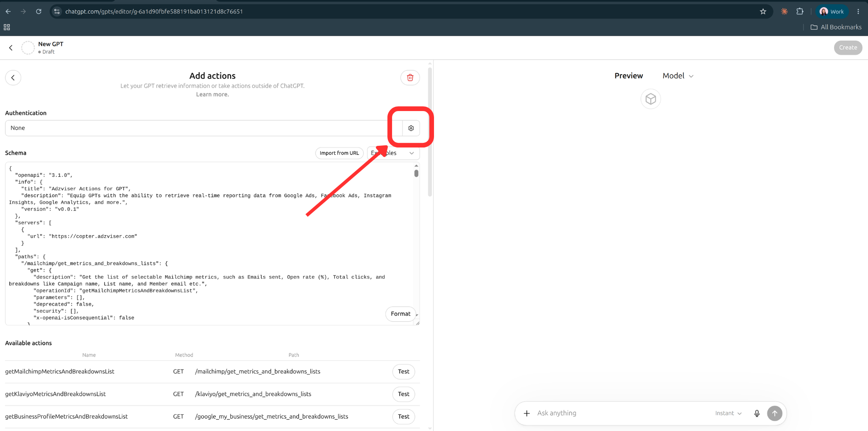Screen dimensions: 868x431
Task: Open the authentication settings gear
Action: pyautogui.click(x=411, y=128)
